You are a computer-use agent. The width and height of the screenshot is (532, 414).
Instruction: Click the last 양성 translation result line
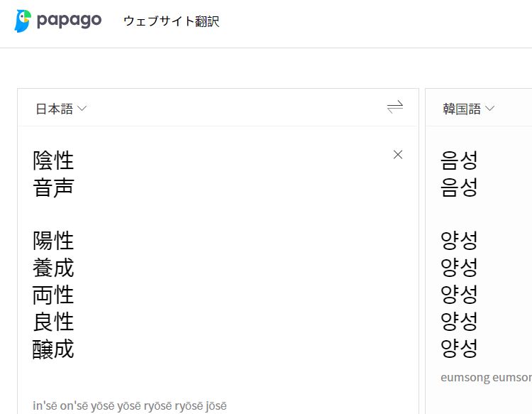[x=459, y=349]
